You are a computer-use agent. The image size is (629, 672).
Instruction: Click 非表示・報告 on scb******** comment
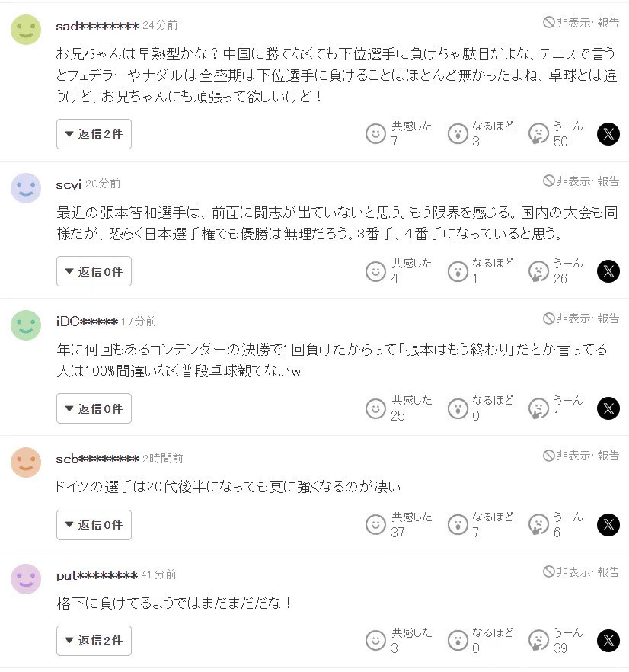tap(581, 456)
